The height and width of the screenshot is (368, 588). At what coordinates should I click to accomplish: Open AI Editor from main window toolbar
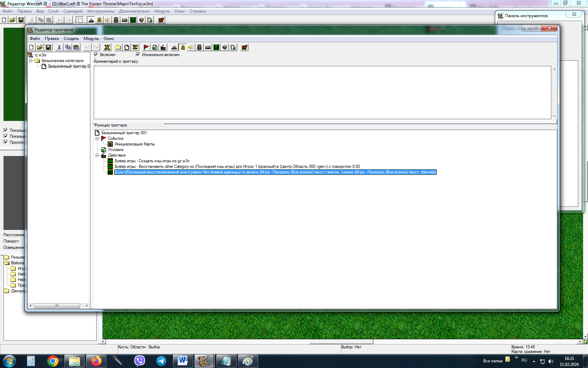point(133,20)
